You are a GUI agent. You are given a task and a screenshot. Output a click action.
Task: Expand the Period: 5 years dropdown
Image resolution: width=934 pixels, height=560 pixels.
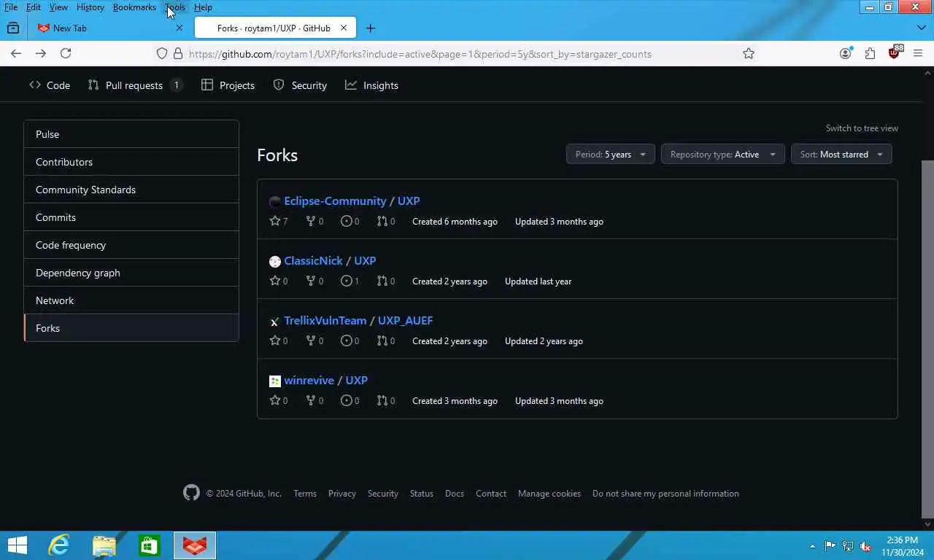pos(611,154)
